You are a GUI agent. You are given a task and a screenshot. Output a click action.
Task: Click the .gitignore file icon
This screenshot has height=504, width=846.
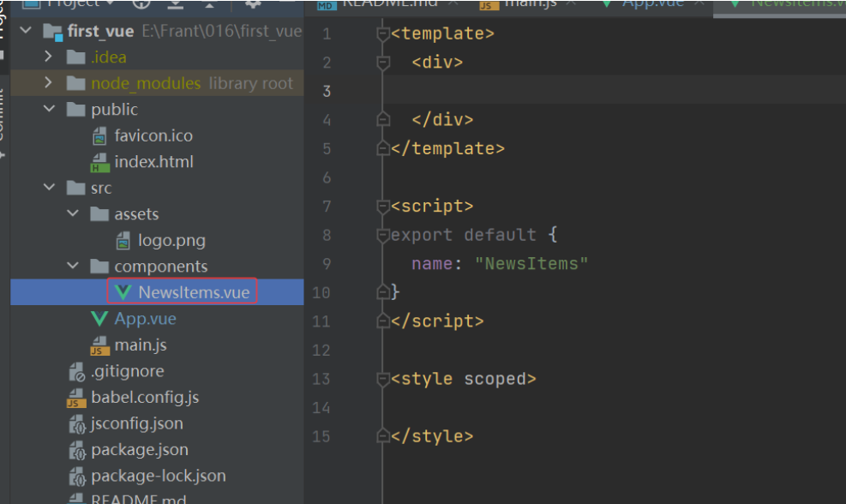pos(76,372)
